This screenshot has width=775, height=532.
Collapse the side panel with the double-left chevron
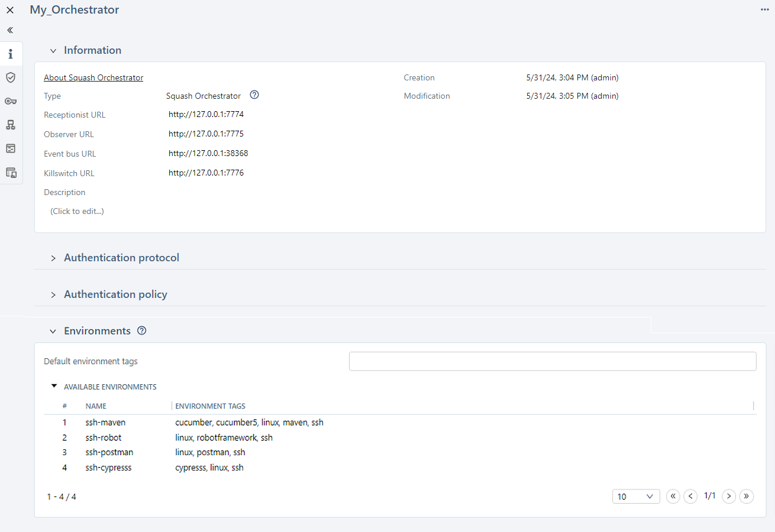9,30
